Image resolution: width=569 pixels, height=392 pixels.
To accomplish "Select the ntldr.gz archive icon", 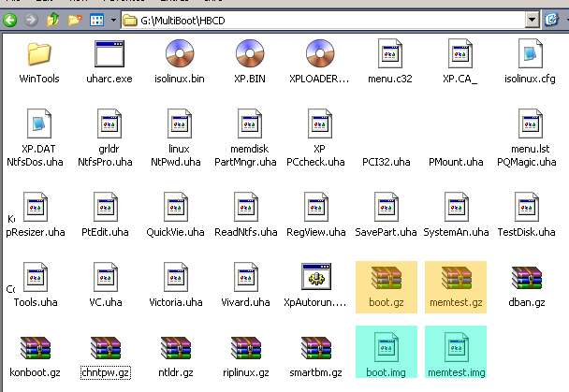I will pos(176,348).
